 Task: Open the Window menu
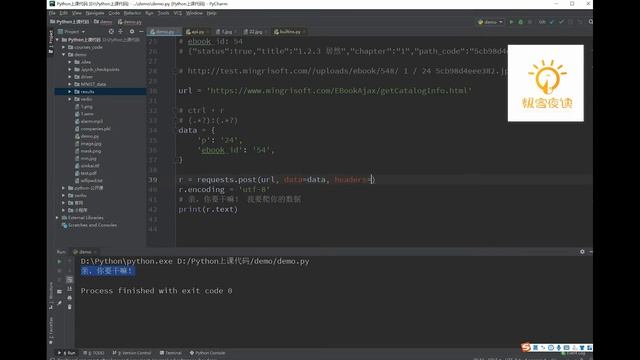[194, 13]
